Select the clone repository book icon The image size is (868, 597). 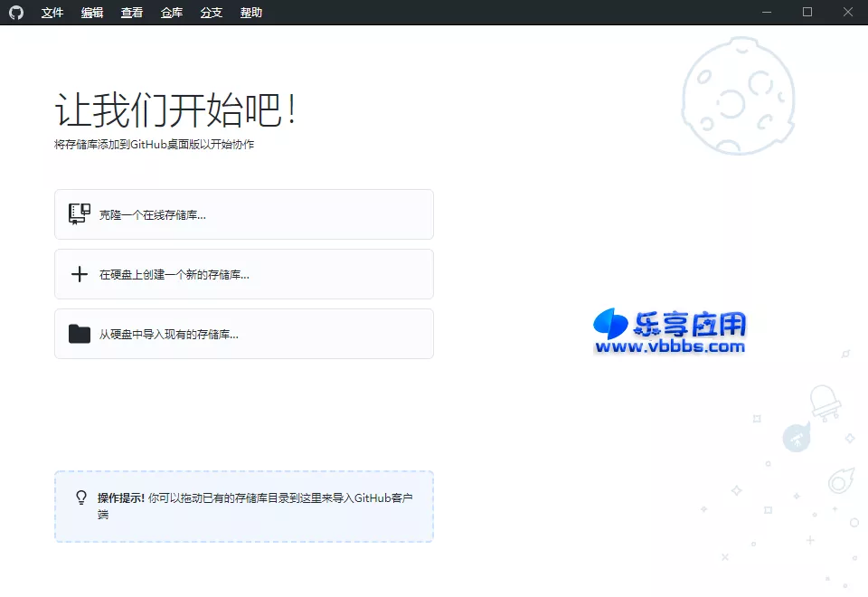tap(78, 213)
